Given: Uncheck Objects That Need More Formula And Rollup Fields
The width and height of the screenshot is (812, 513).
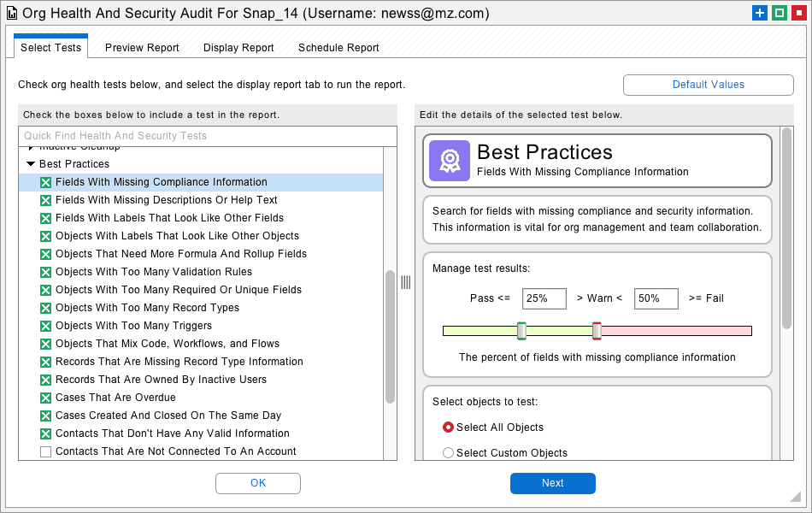Looking at the screenshot, I should [x=45, y=255].
